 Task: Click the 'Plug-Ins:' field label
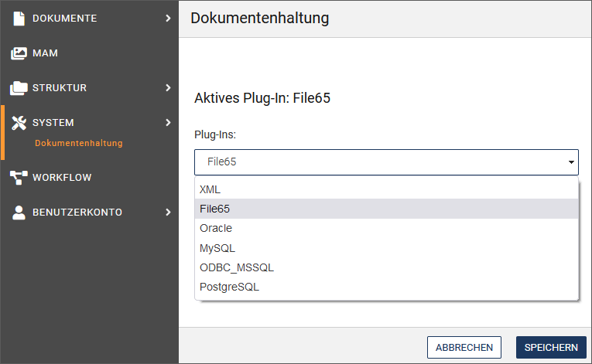215,134
